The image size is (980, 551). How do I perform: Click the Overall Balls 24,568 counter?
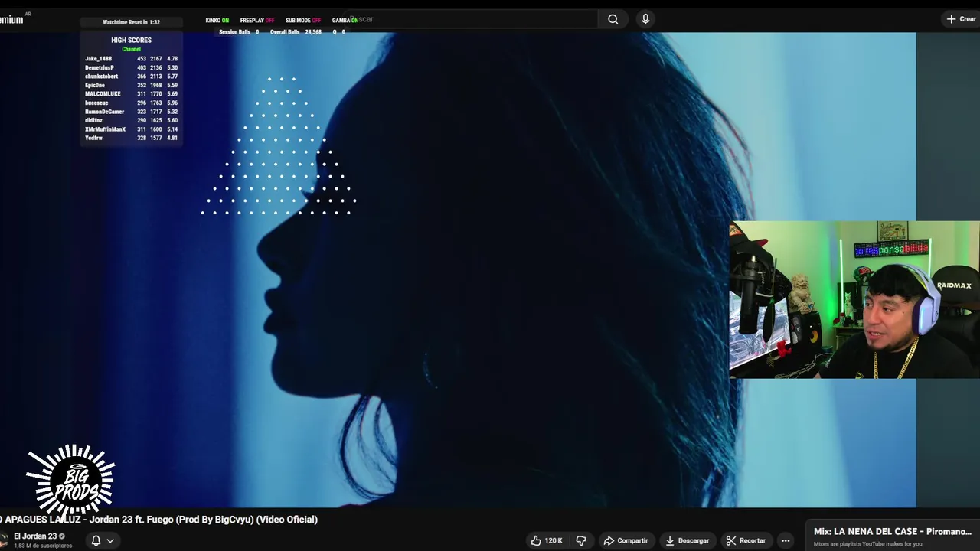click(296, 32)
